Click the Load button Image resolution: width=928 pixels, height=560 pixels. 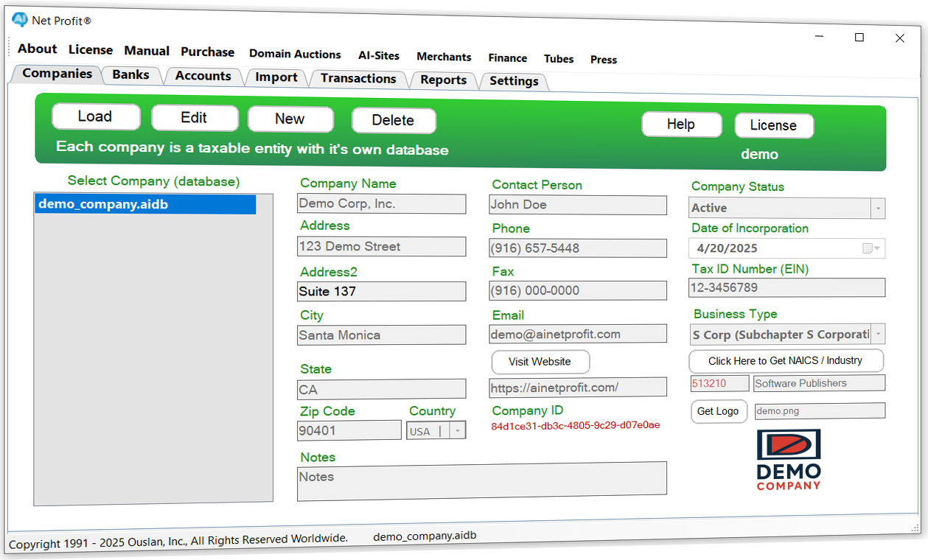coord(96,116)
